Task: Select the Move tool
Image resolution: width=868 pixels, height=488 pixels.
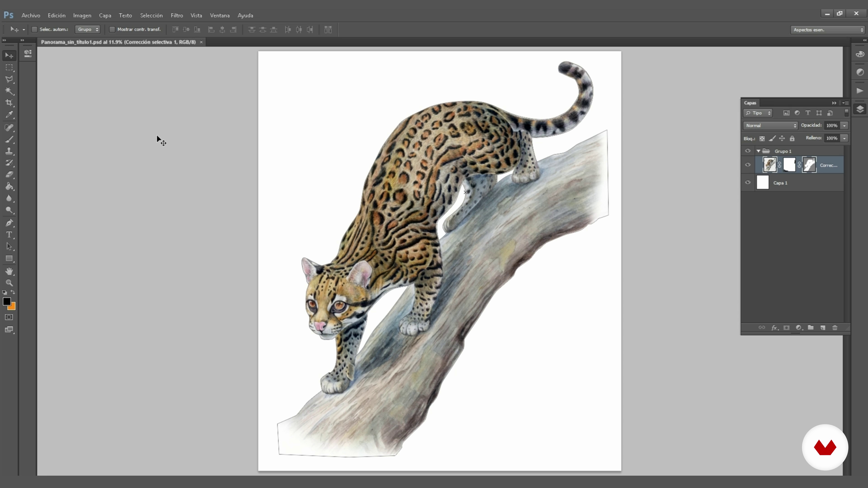Action: pyautogui.click(x=9, y=56)
